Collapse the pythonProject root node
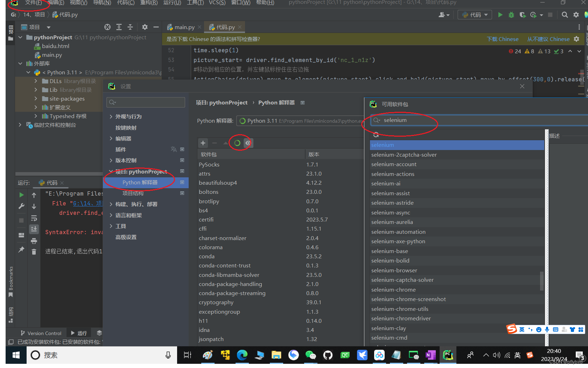The width and height of the screenshot is (588, 368). 20,37
